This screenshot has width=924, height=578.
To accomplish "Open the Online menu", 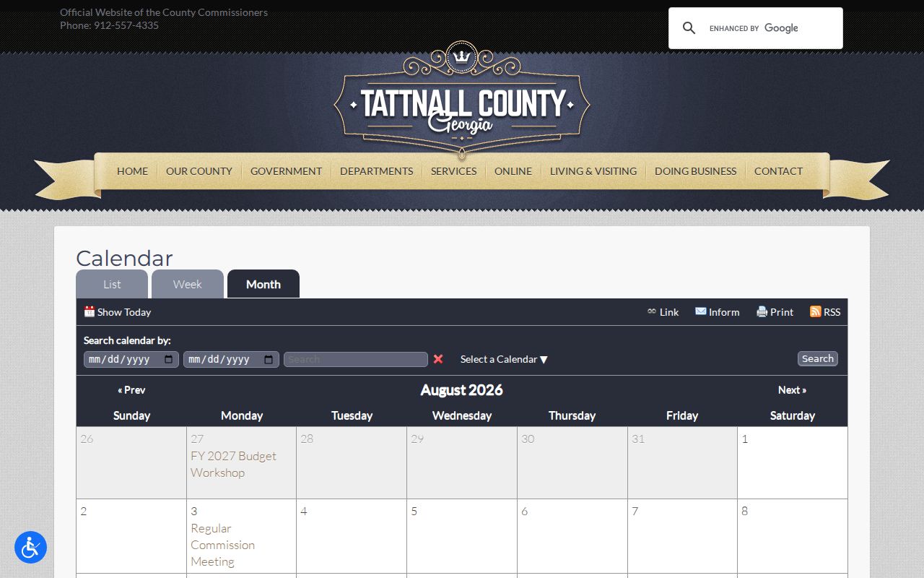I will pyautogui.click(x=513, y=171).
